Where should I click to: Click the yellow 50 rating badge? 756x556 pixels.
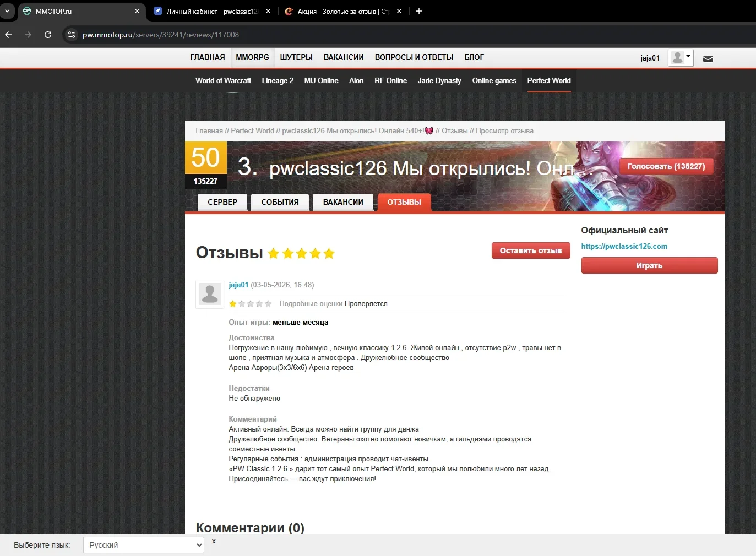pyautogui.click(x=205, y=157)
